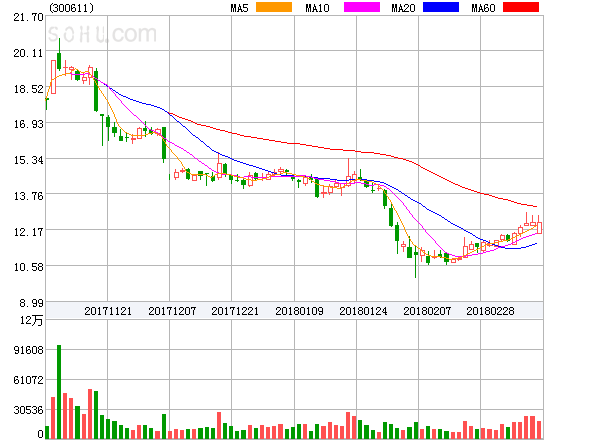The image size is (600, 440).
Task: Click the 20171121 date marker
Action: pyautogui.click(x=108, y=311)
